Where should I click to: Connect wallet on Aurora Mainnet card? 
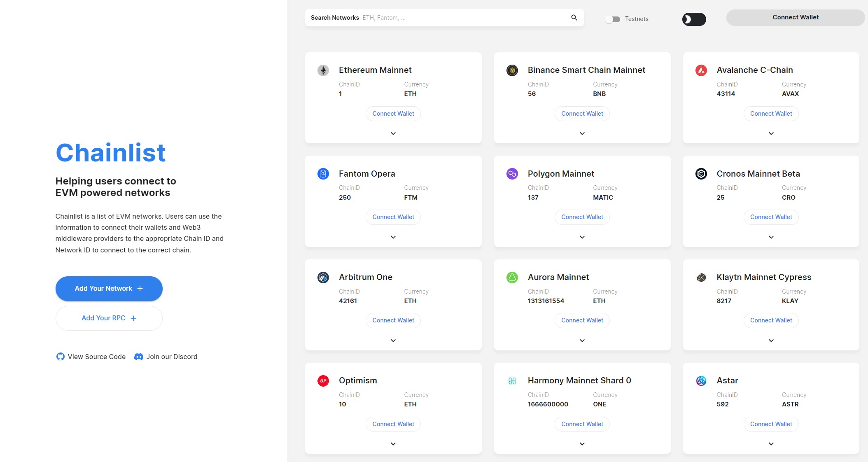582,320
